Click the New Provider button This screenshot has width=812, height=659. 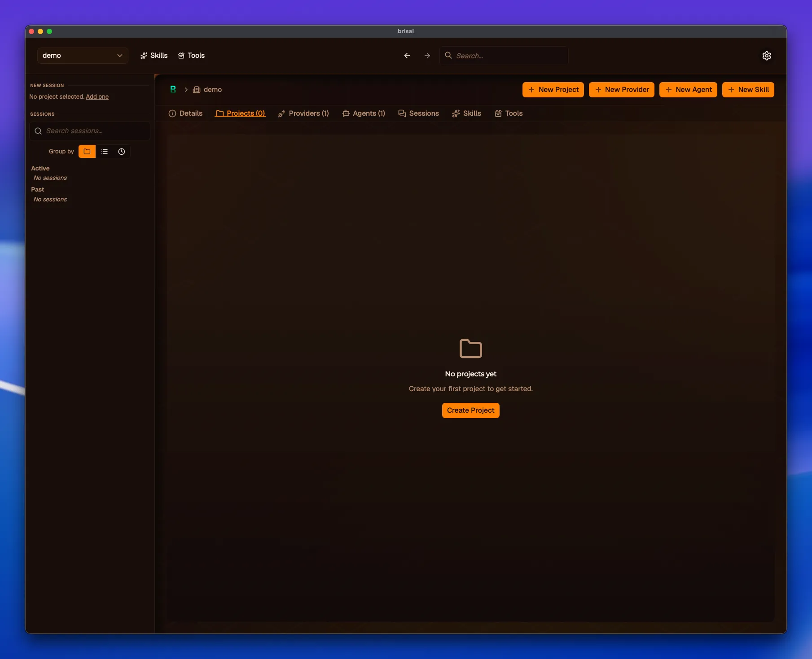point(622,90)
